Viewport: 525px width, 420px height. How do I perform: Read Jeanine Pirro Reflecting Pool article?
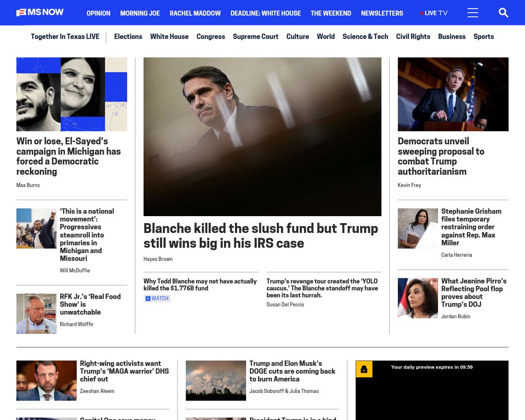[x=474, y=292]
